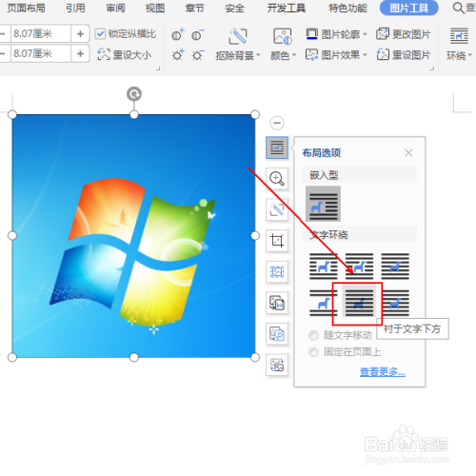
Task: Choose the top-and-bottom wrap layout icon
Action: tap(324, 303)
